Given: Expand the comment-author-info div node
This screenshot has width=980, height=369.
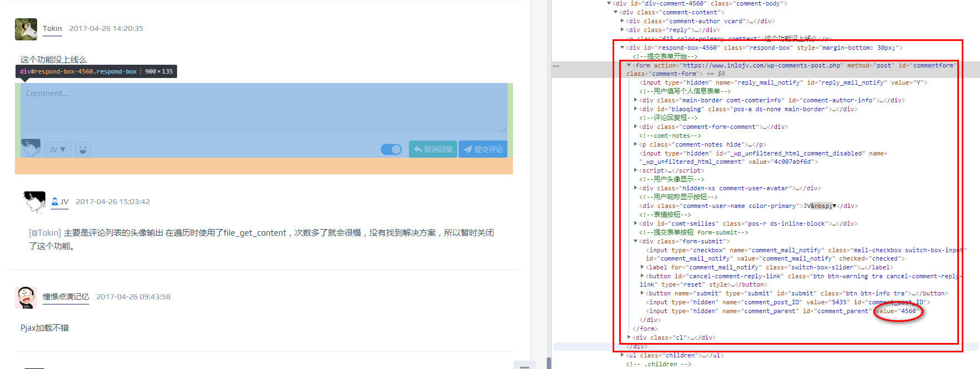Looking at the screenshot, I should (636, 100).
